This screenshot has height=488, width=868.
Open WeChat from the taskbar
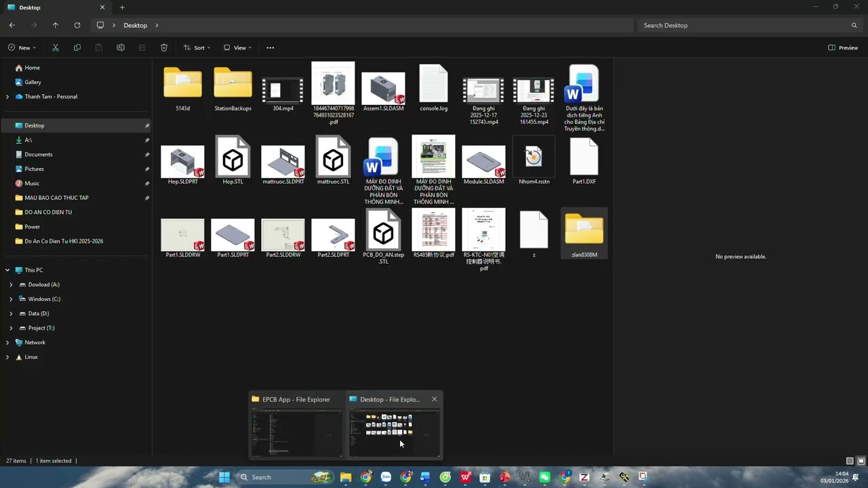tap(545, 477)
